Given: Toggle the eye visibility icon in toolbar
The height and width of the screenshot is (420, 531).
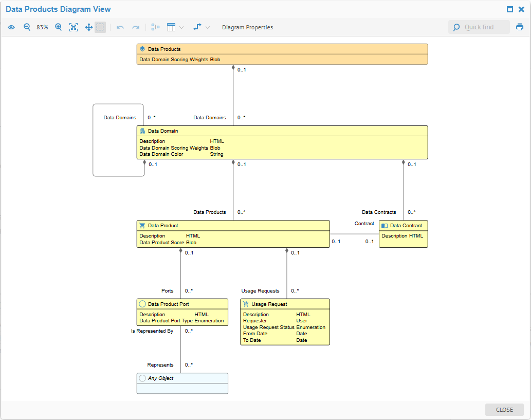Looking at the screenshot, I should tap(11, 27).
